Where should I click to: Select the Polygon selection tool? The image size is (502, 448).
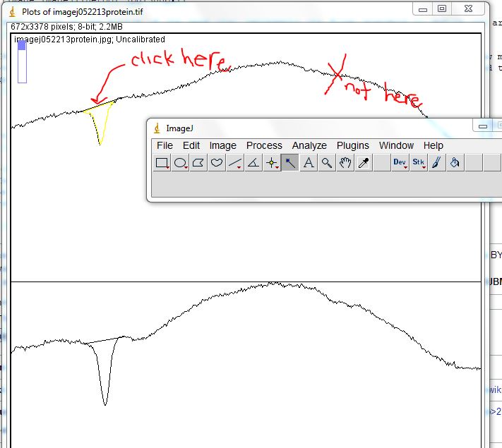tap(199, 163)
